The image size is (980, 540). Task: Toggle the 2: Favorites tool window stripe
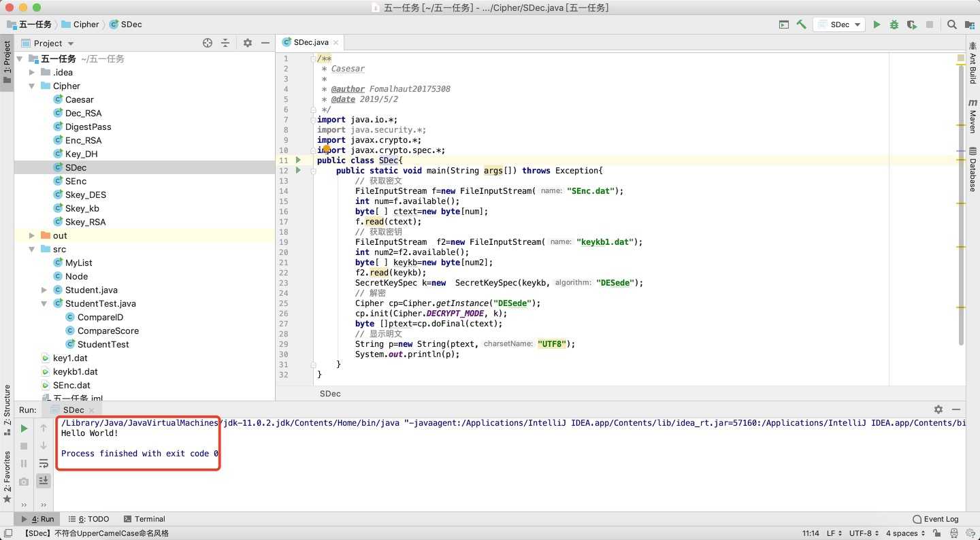click(7, 477)
